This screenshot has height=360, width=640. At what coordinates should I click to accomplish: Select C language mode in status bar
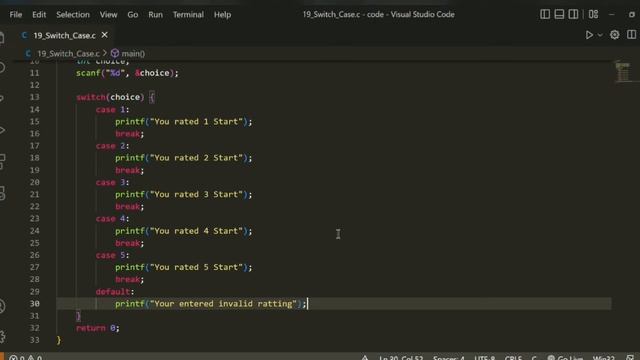(534, 358)
